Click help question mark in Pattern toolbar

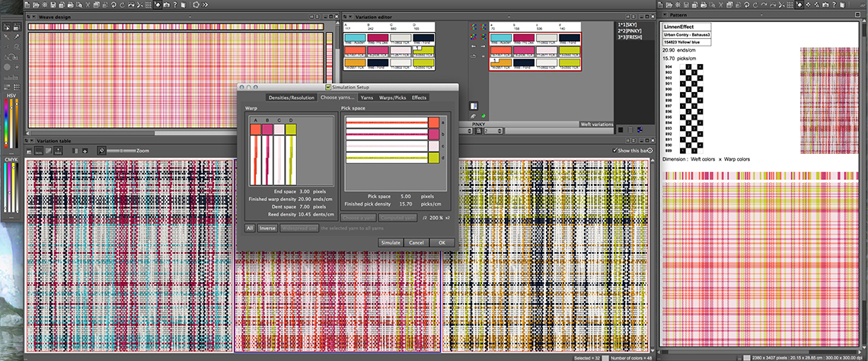click(x=834, y=5)
